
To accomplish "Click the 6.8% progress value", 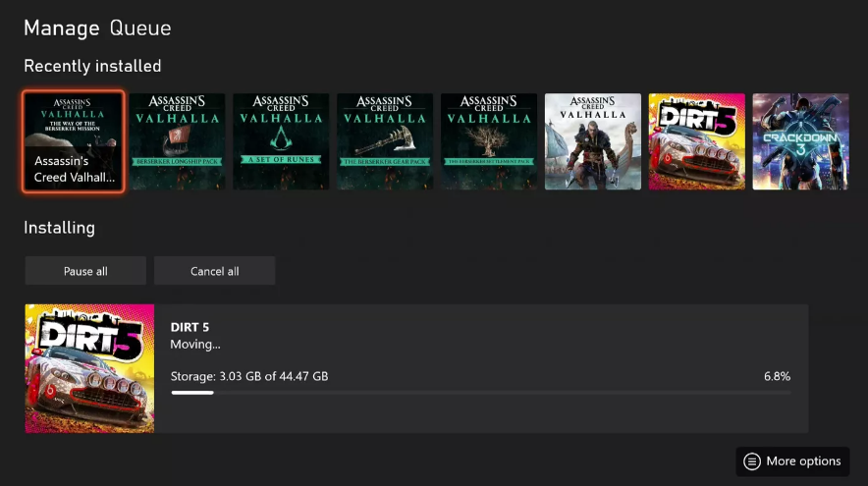I will tap(778, 376).
